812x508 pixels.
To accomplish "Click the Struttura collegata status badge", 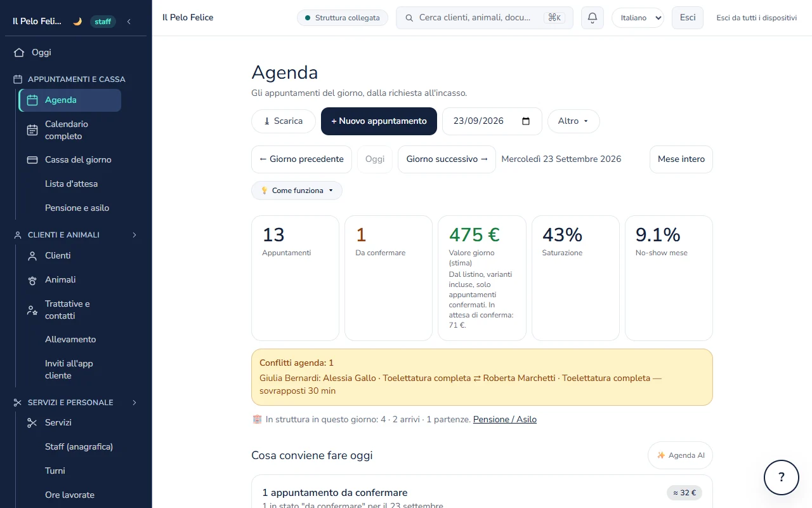I will (x=343, y=18).
